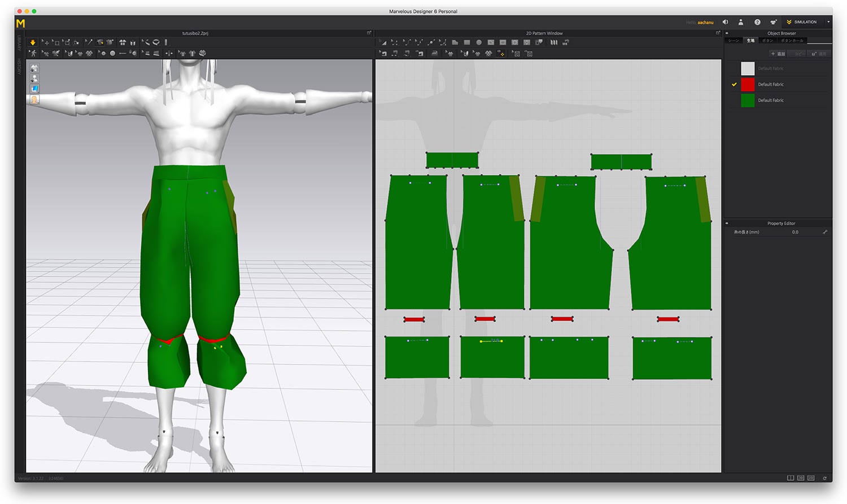Switch to the シーン tab
The width and height of the screenshot is (847, 504).
[x=734, y=41]
